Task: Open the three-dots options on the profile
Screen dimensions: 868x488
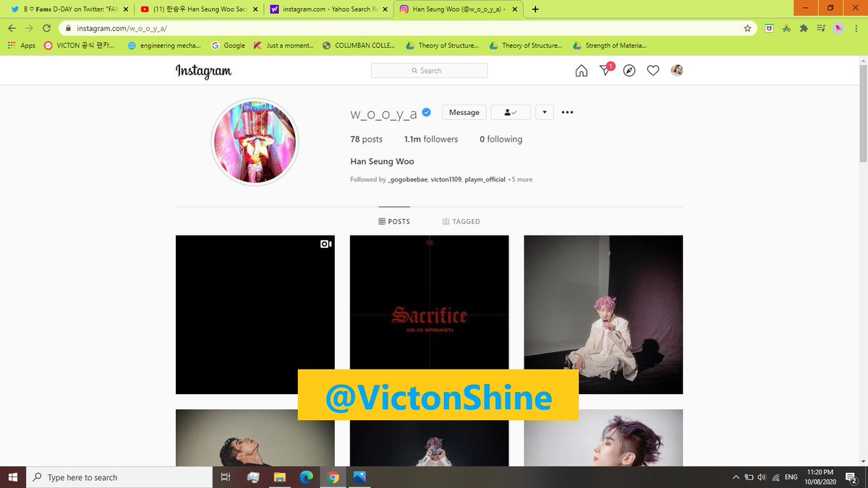Action: point(567,112)
